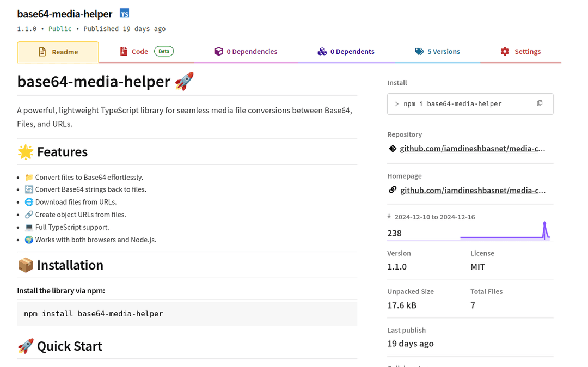Click the Dependencies cube icon

pos(218,52)
